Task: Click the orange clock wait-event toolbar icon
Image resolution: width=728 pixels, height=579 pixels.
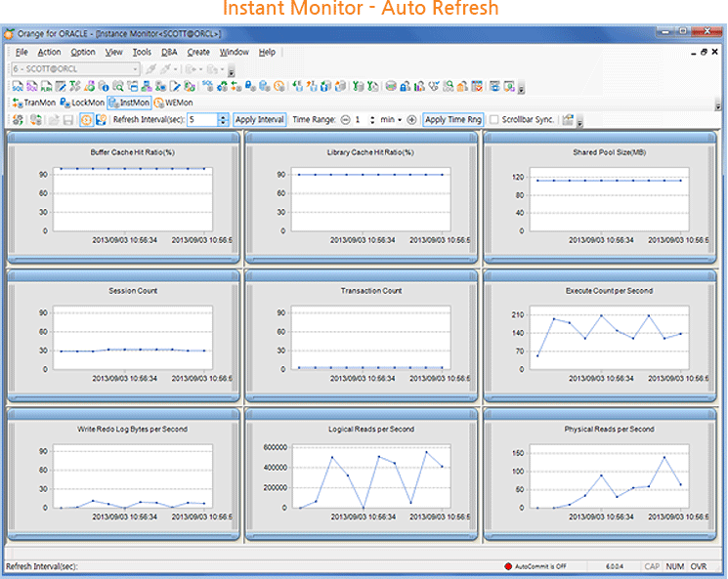Action: (x=279, y=86)
